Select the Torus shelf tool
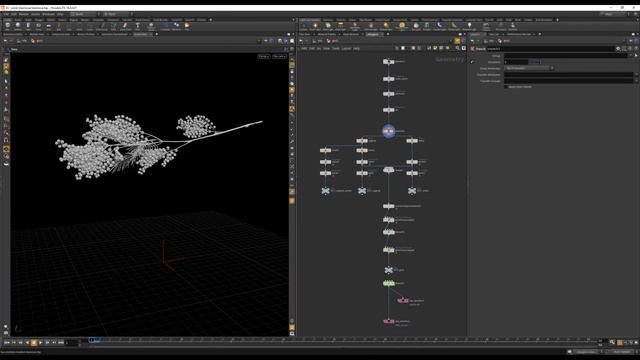 (38, 26)
